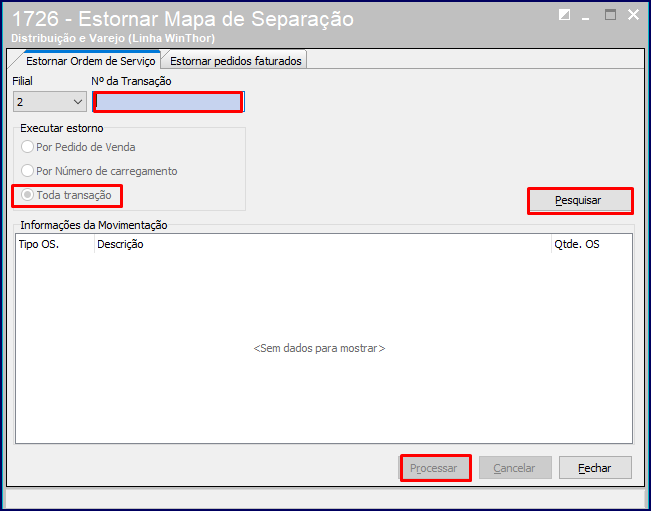The height and width of the screenshot is (511, 651).
Task: Click the Processar button
Action: (434, 468)
